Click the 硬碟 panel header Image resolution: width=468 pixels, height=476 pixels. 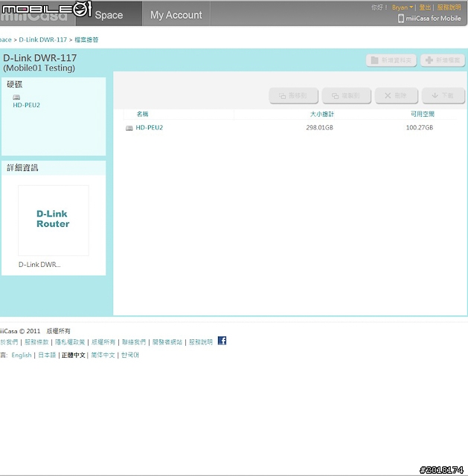[x=15, y=84]
